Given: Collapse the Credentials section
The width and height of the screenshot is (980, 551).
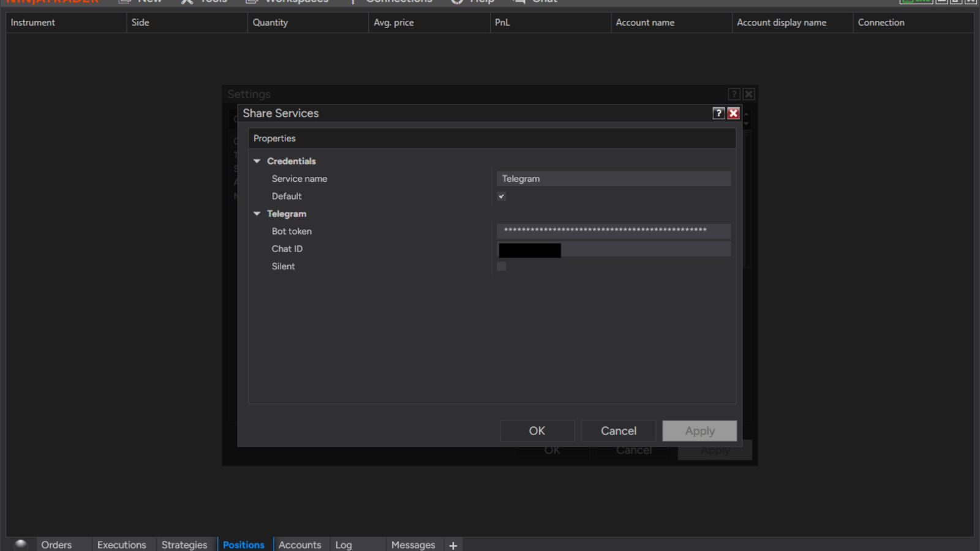Looking at the screenshot, I should [257, 161].
